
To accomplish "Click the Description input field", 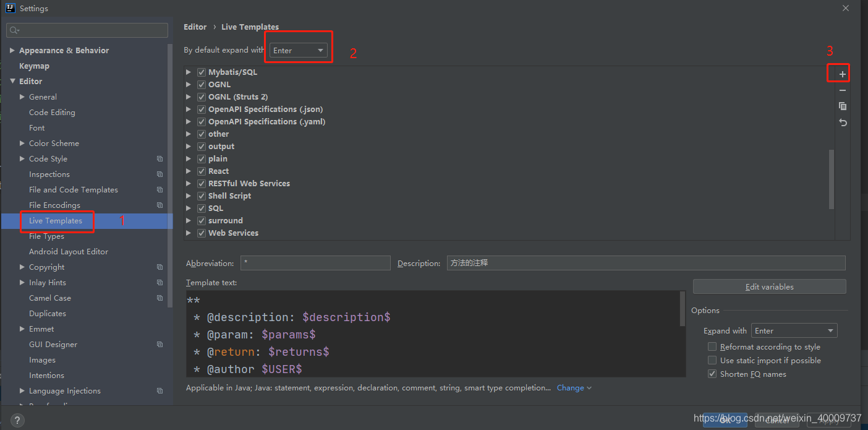I will (x=646, y=263).
